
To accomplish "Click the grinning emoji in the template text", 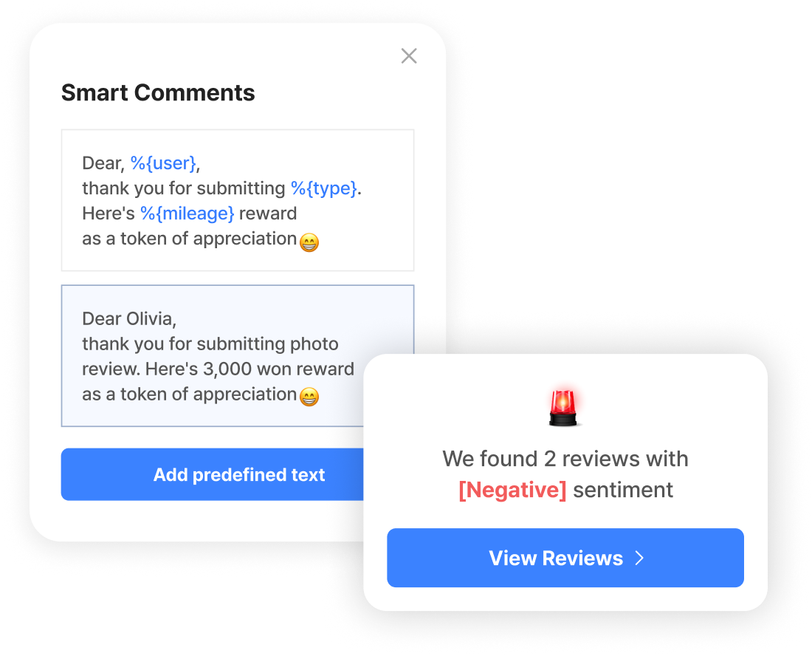I will [x=309, y=242].
